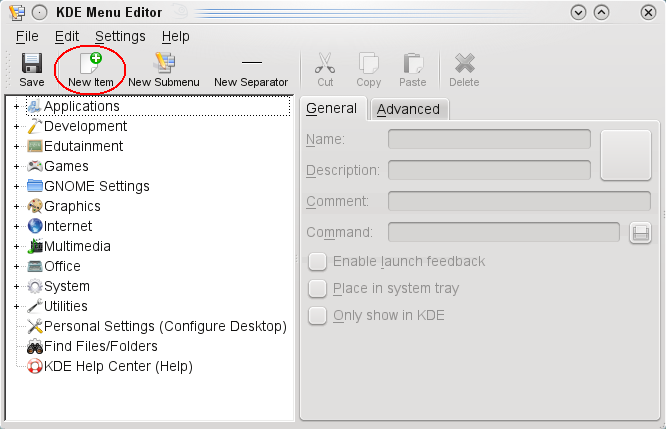Click the round window menu button in title bar
Screen dimensions: 666x429
pos(40,13)
